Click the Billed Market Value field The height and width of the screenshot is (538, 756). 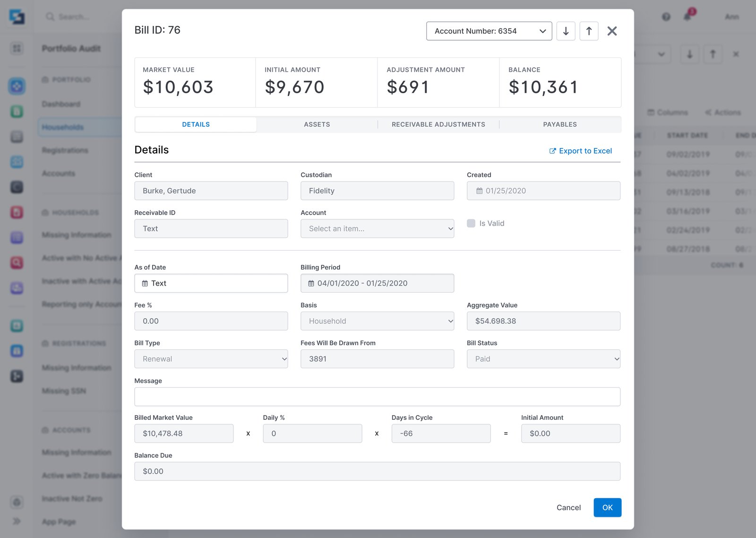point(184,434)
